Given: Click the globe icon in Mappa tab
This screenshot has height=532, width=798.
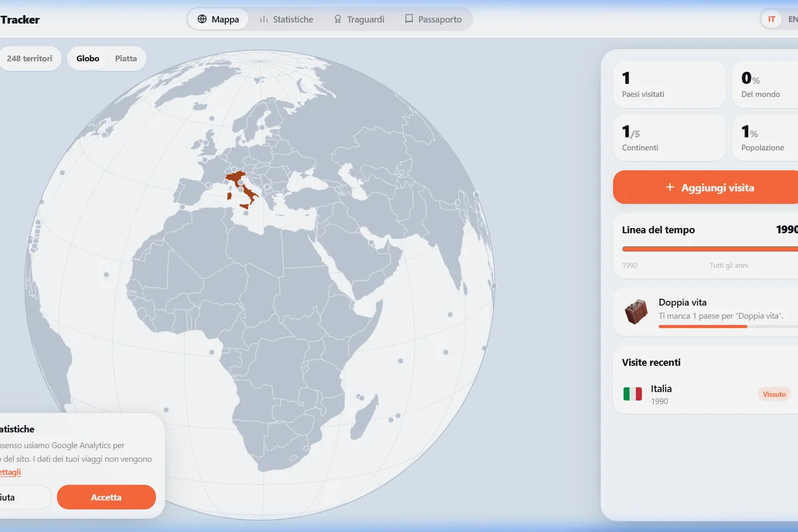Looking at the screenshot, I should [x=202, y=19].
